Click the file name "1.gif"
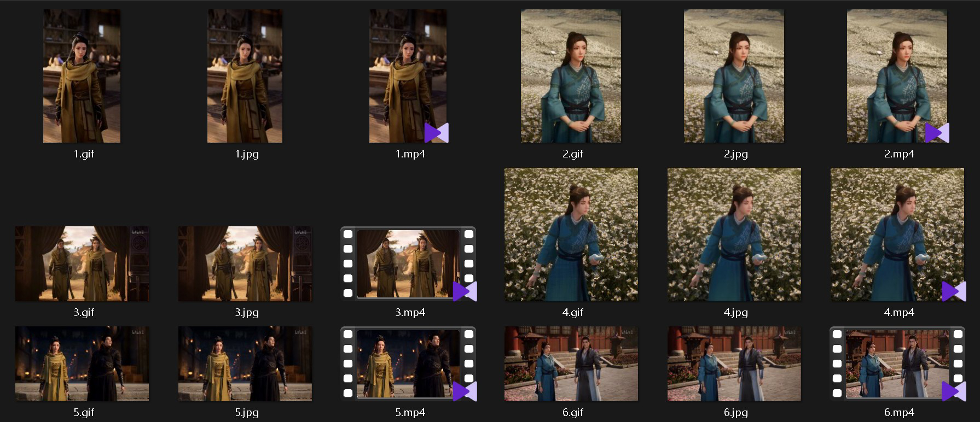 84,154
